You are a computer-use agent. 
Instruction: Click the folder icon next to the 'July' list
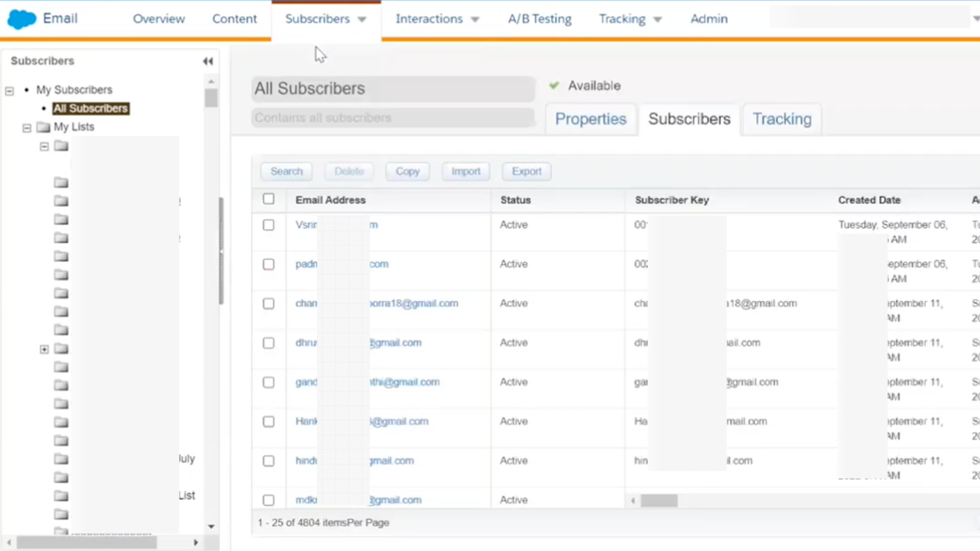tap(61, 459)
